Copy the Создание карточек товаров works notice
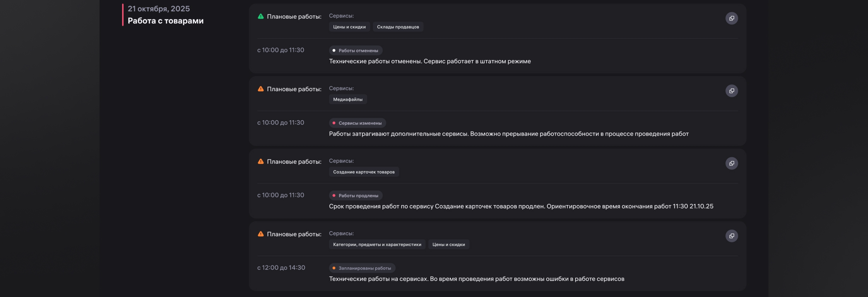This screenshot has height=297, width=868. (x=731, y=163)
